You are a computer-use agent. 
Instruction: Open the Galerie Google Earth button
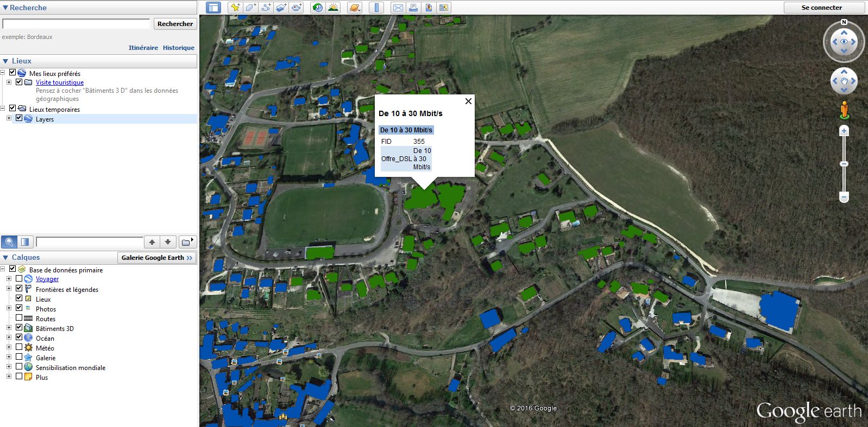(x=156, y=258)
